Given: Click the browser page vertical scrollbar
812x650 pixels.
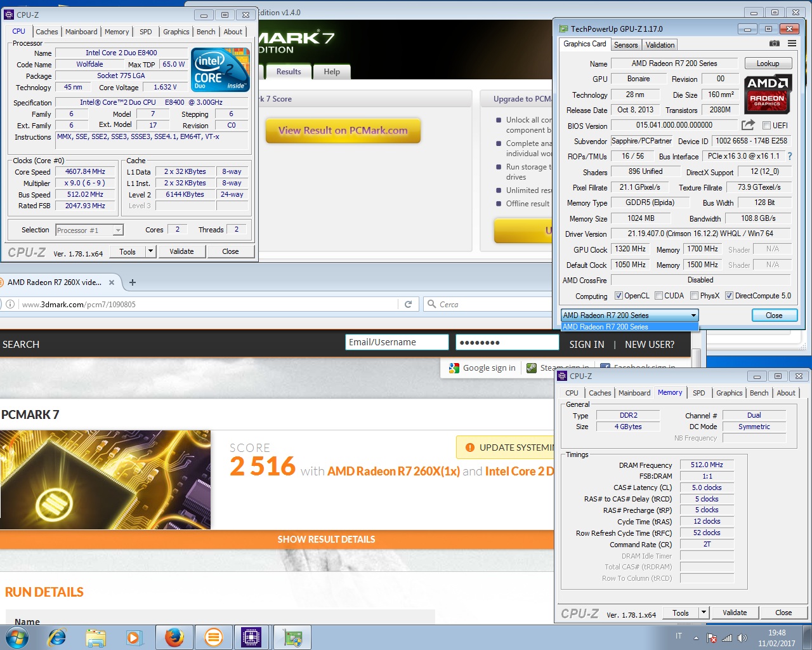Looking at the screenshot, I should tap(696, 358).
